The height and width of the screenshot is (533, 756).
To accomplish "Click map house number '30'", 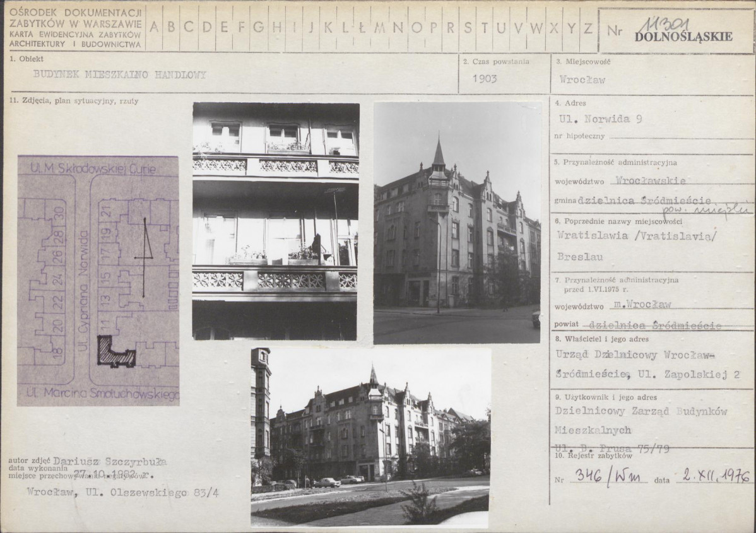I will (59, 213).
